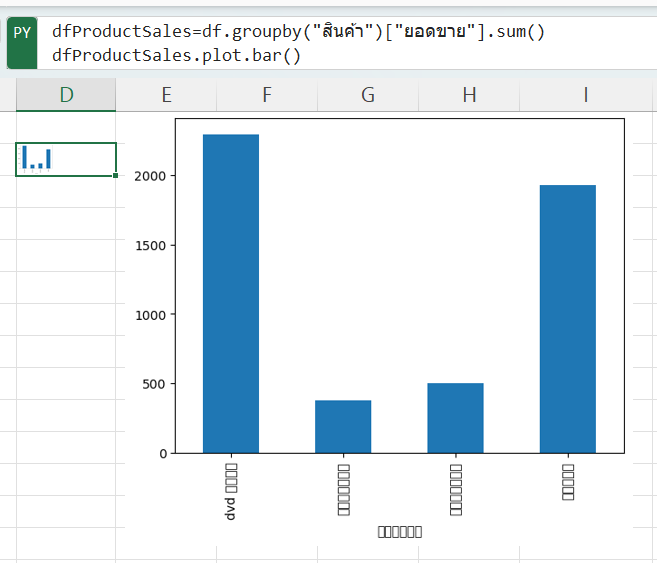Click the 500 y-axis label
657x563 pixels.
tap(154, 384)
